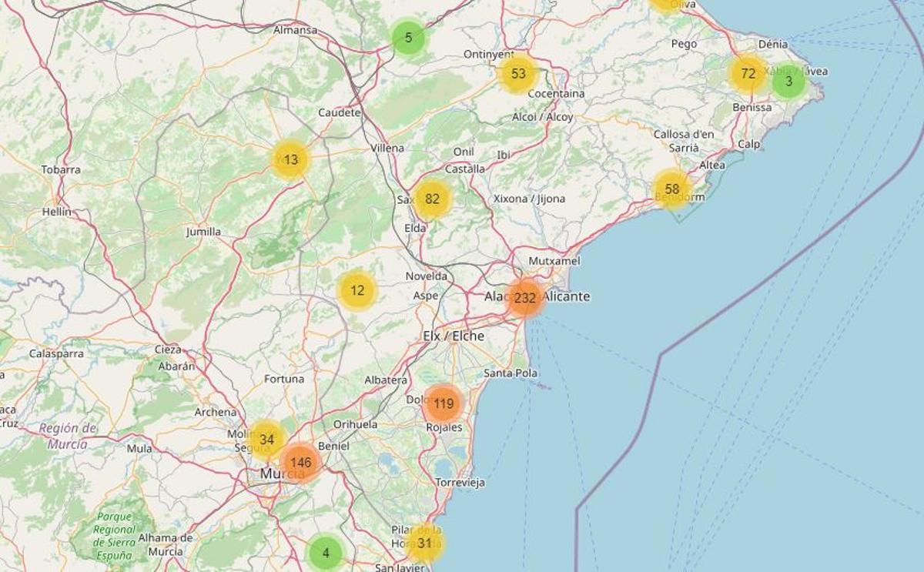Image resolution: width=924 pixels, height=572 pixels.
Task: Select the Elx / Elche label
Action: coord(455,336)
